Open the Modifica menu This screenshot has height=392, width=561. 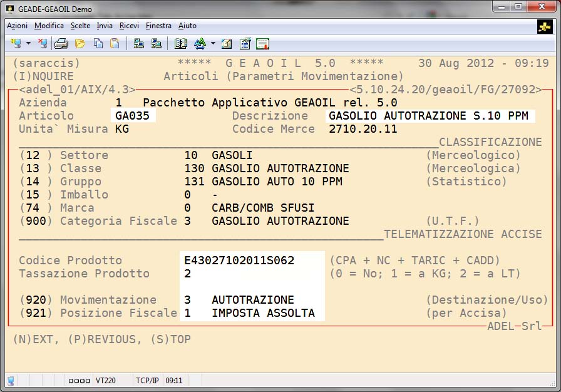pyautogui.click(x=49, y=26)
